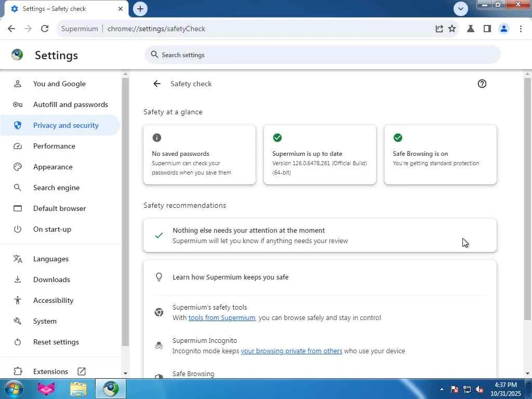Return via Safety check back arrow
The height and width of the screenshot is (399, 532).
157,84
